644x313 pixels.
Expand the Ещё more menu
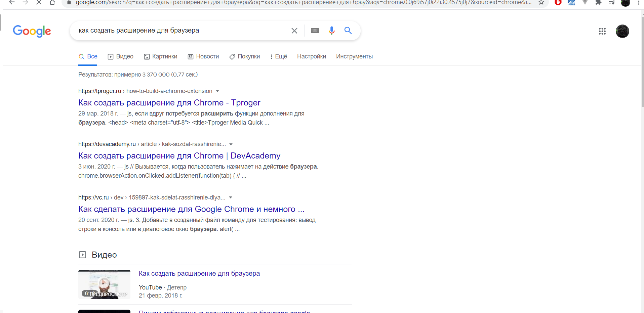(x=278, y=57)
